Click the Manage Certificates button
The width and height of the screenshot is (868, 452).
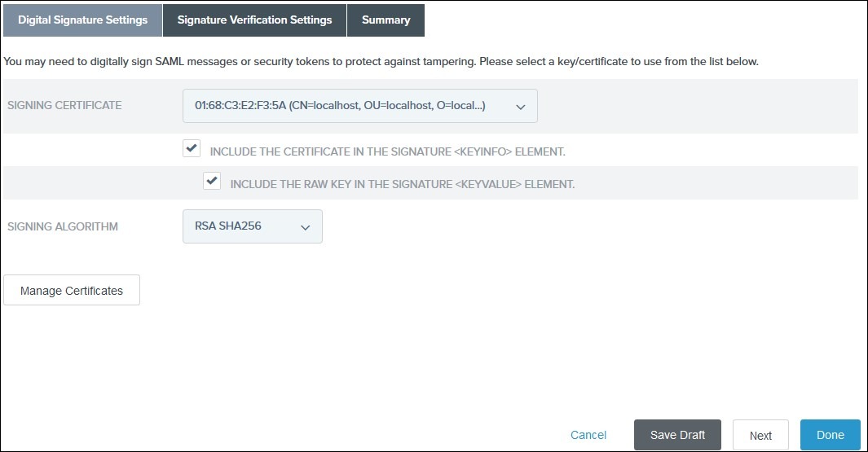point(72,291)
